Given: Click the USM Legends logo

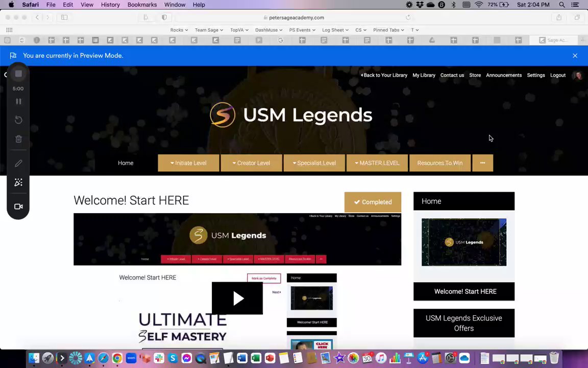Looking at the screenshot, I should point(290,115).
